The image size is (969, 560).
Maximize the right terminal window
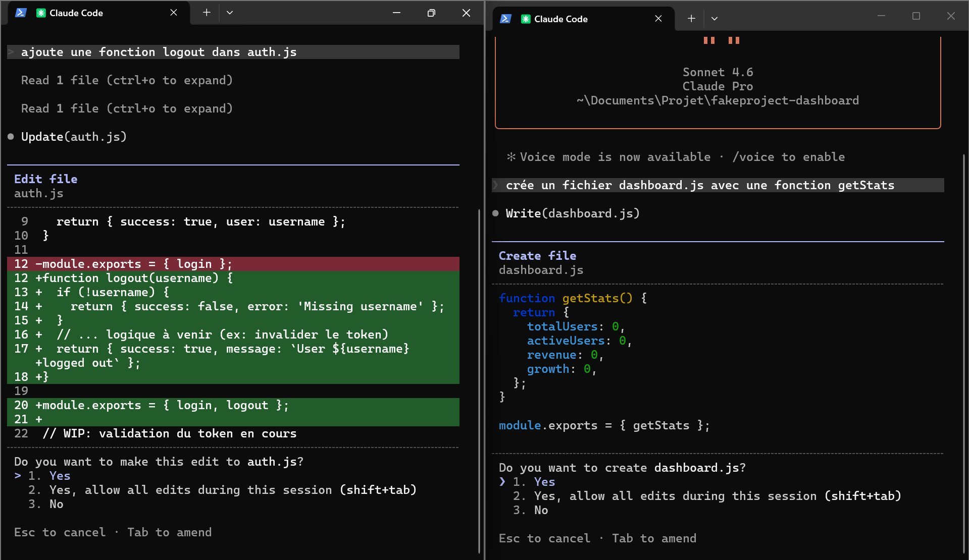pyautogui.click(x=916, y=16)
